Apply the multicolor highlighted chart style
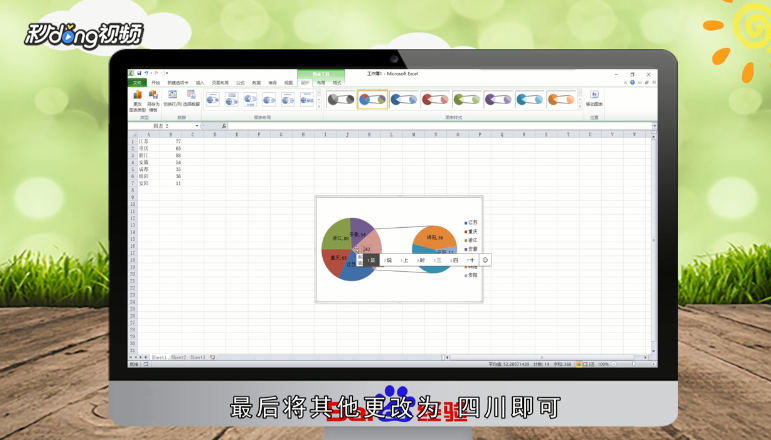The image size is (771, 440). 372,100
